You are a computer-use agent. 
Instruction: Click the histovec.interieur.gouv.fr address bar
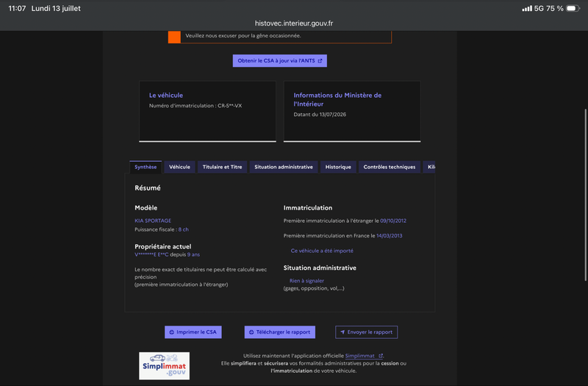294,24
